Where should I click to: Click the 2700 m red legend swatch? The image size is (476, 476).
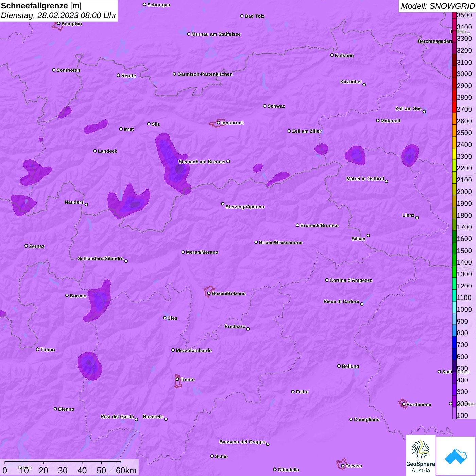pyautogui.click(x=454, y=107)
